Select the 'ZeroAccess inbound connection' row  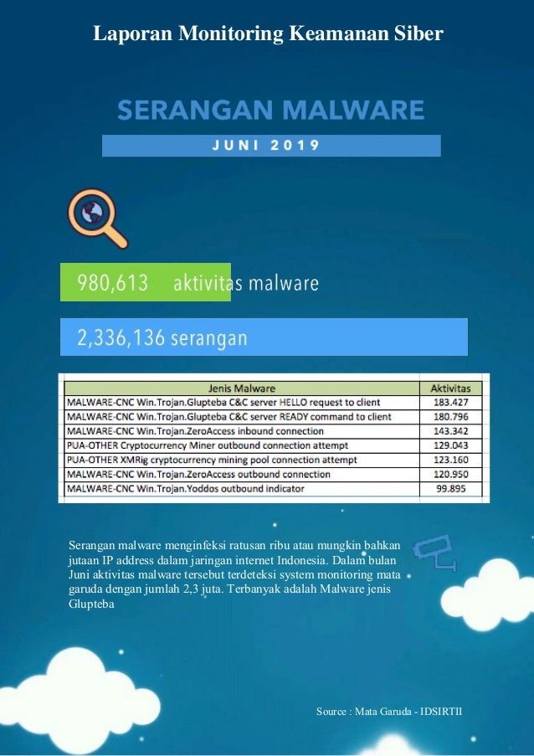(x=273, y=431)
